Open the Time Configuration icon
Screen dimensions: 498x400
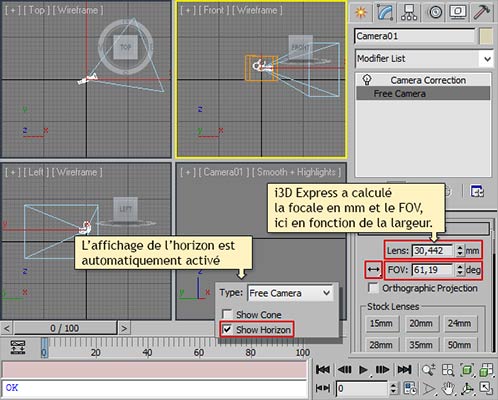(x=409, y=388)
